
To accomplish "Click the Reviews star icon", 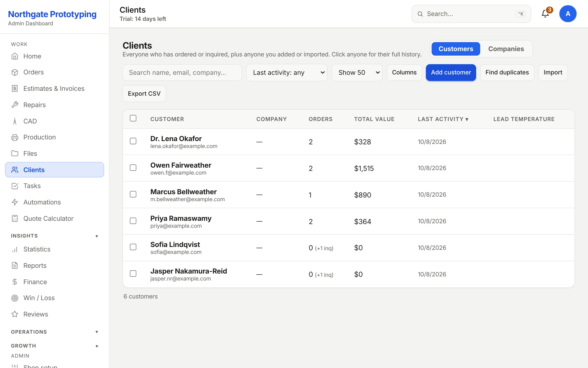I will (15, 314).
